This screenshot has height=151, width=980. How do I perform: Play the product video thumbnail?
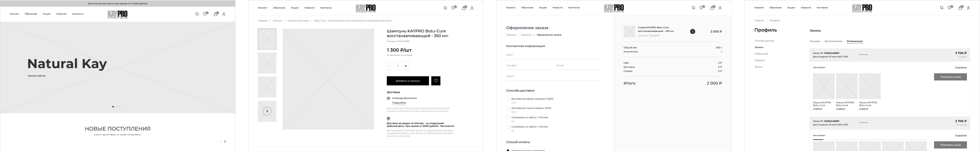[x=267, y=111]
